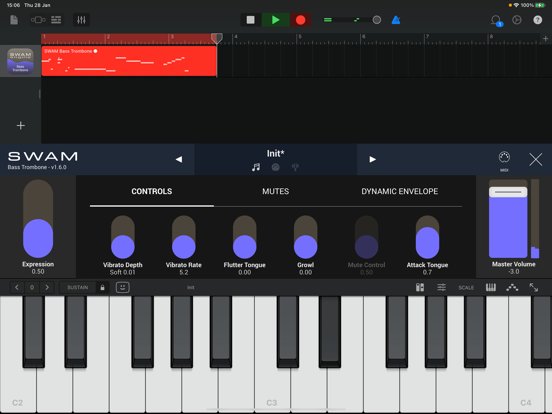Go to next preset with right arrow

click(x=372, y=159)
